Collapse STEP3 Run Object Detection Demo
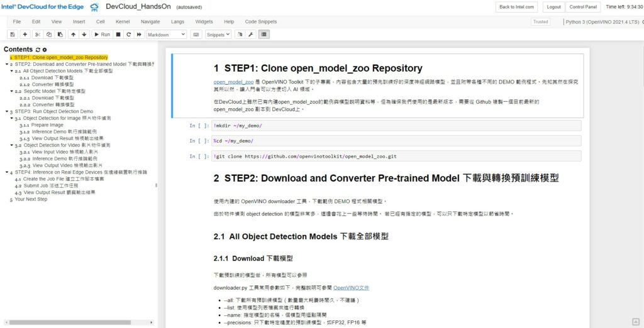Screen dimensions: 644x328 [6, 111]
